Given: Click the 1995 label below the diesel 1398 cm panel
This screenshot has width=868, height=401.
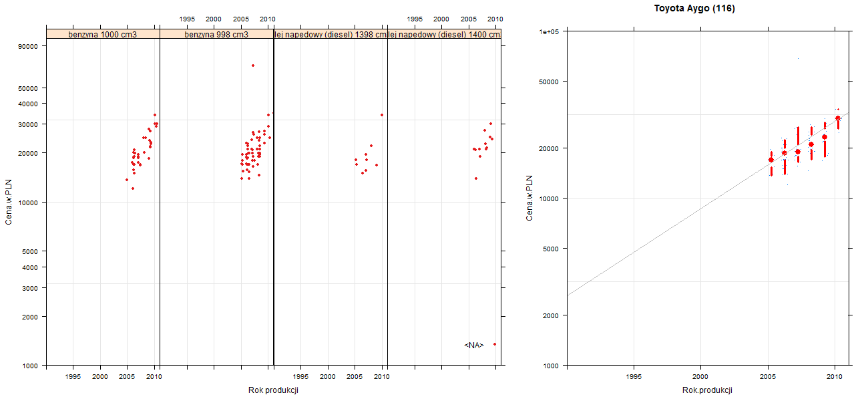Looking at the screenshot, I should coord(300,377).
